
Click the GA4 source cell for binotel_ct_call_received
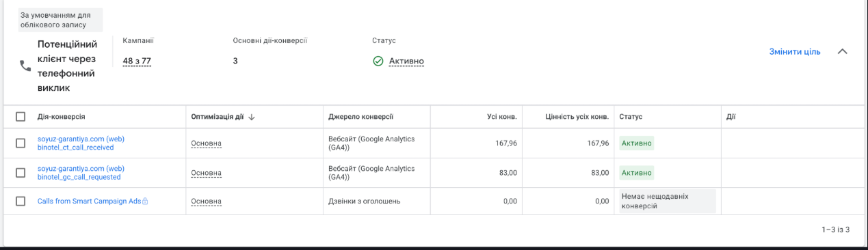(x=371, y=143)
